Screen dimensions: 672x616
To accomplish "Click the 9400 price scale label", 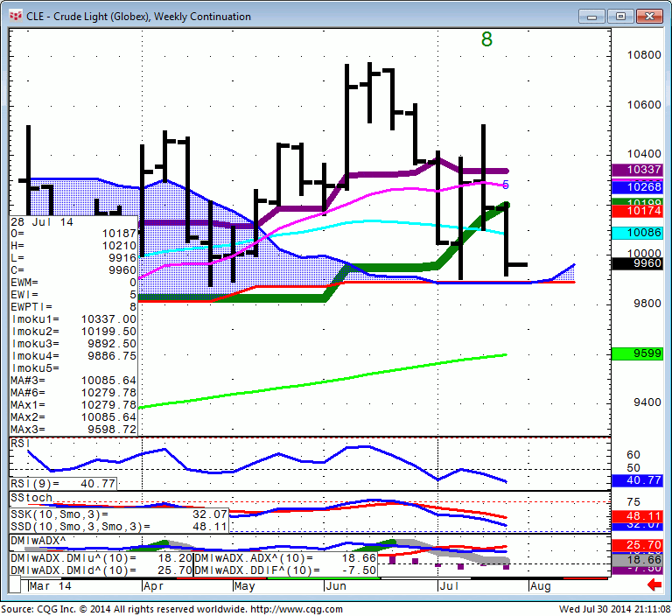I will [647, 402].
